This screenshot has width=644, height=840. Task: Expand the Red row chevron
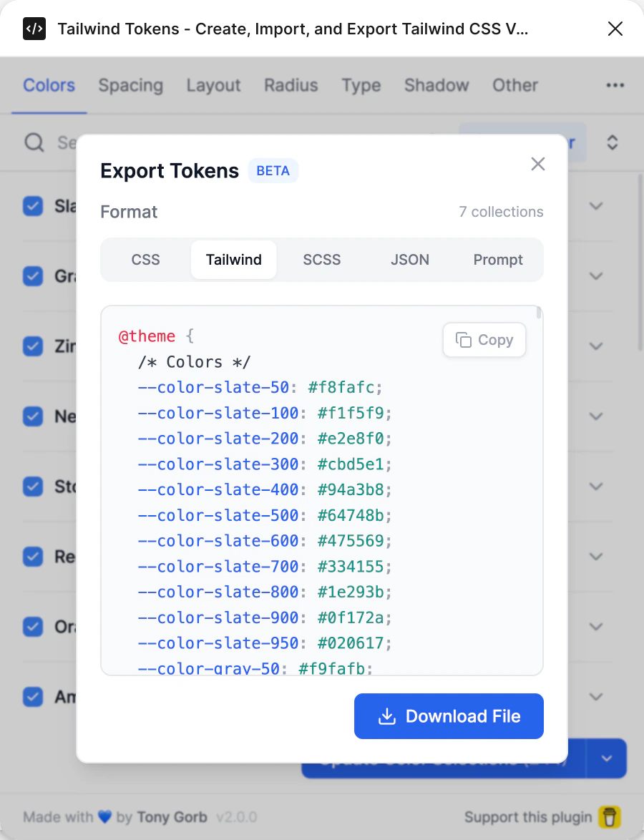(x=596, y=557)
